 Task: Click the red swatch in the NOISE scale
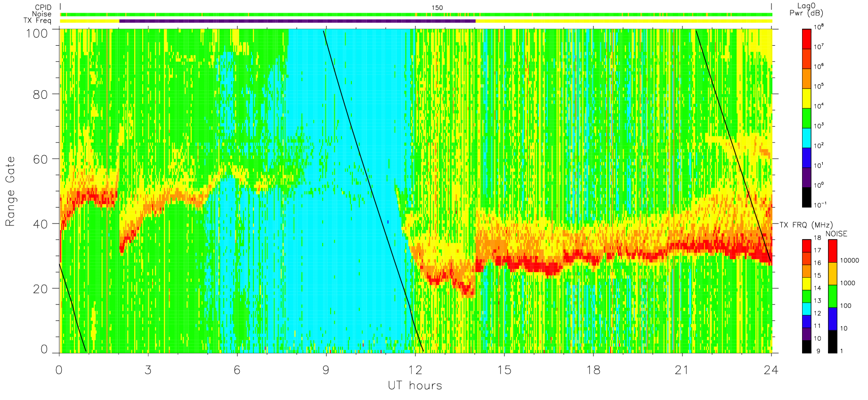click(833, 251)
